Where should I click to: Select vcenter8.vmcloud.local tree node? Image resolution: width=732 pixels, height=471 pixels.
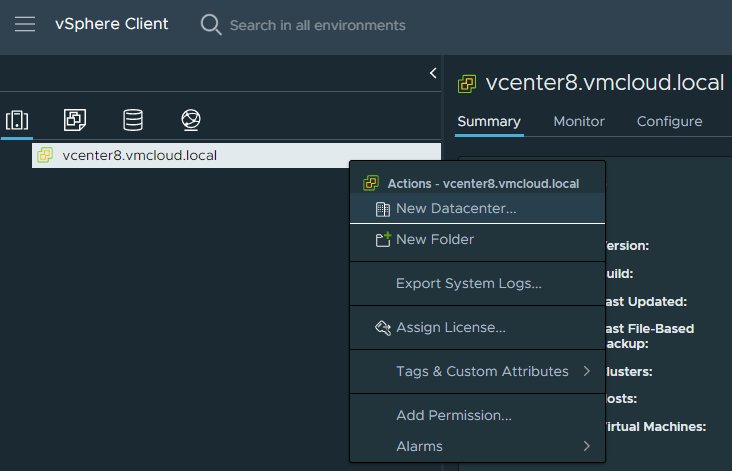tap(139, 155)
